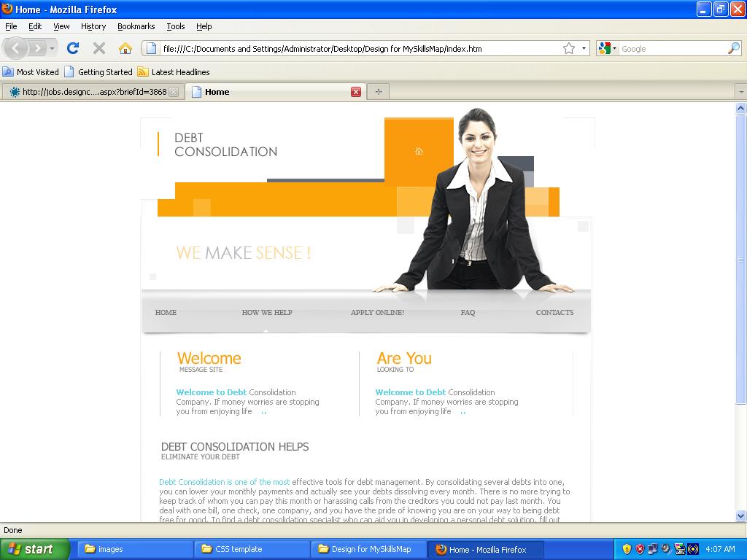Click the Windows start button
The width and height of the screenshot is (747, 560).
click(x=34, y=549)
